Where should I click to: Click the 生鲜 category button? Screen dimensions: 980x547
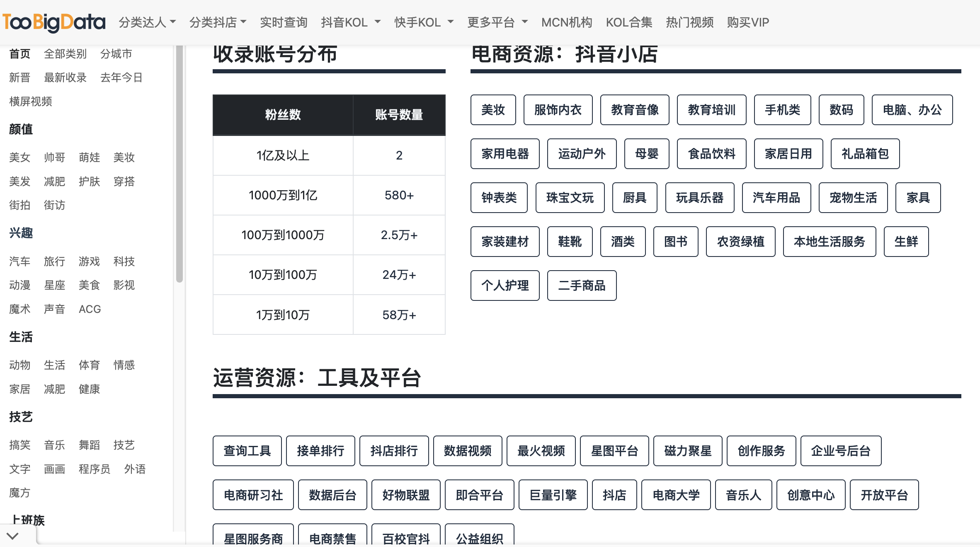[906, 242]
